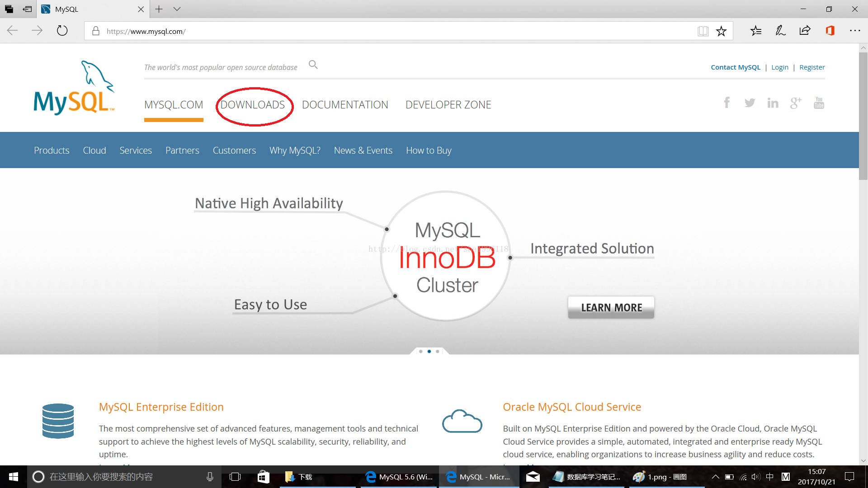
Task: Select the second carousel slide dot
Action: 429,351
